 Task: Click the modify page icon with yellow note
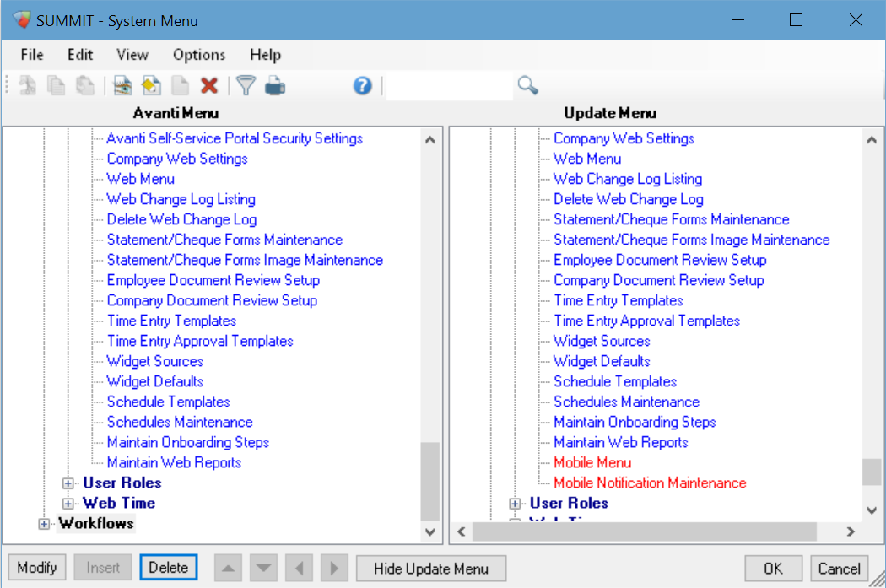pyautogui.click(x=151, y=86)
